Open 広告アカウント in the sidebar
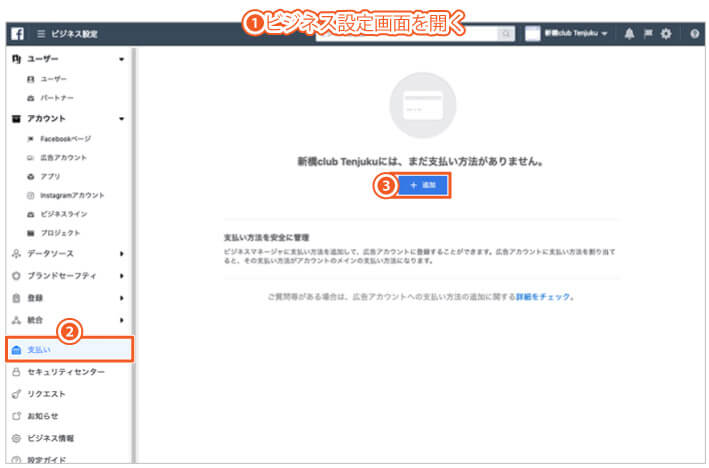Screen dimensions: 709x468 (x=63, y=157)
